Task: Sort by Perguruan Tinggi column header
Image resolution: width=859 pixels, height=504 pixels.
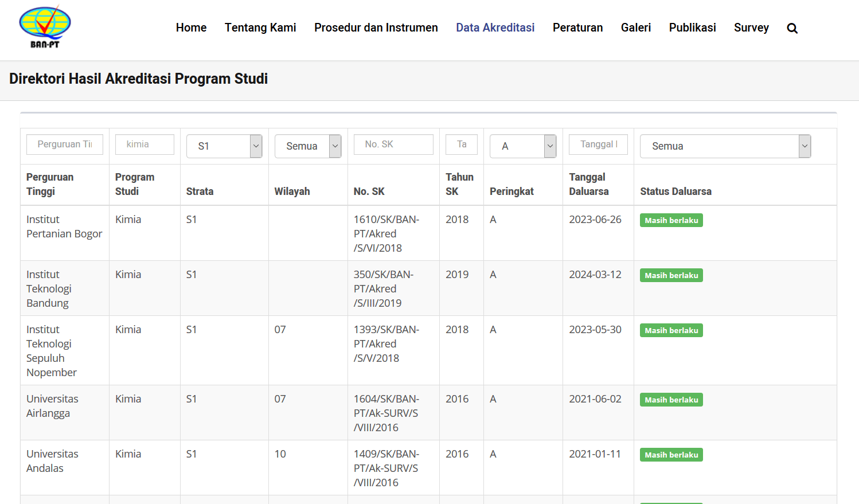Action: click(50, 184)
